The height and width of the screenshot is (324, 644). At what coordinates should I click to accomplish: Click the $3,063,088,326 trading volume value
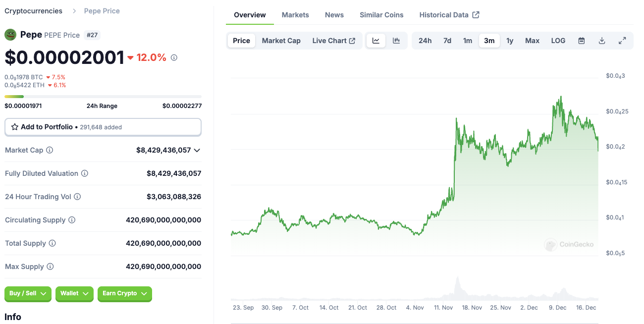pos(174,197)
